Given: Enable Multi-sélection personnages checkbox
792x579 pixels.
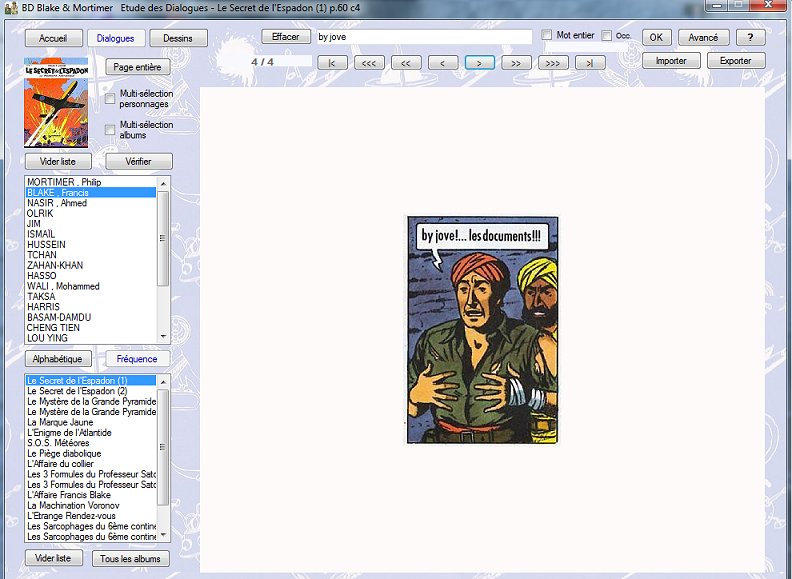Looking at the screenshot, I should (110, 99).
